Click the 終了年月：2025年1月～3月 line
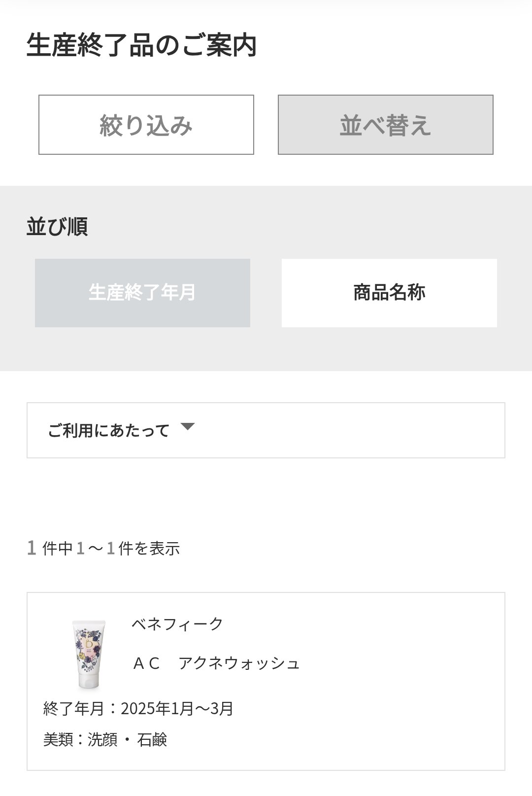 pyautogui.click(x=138, y=709)
